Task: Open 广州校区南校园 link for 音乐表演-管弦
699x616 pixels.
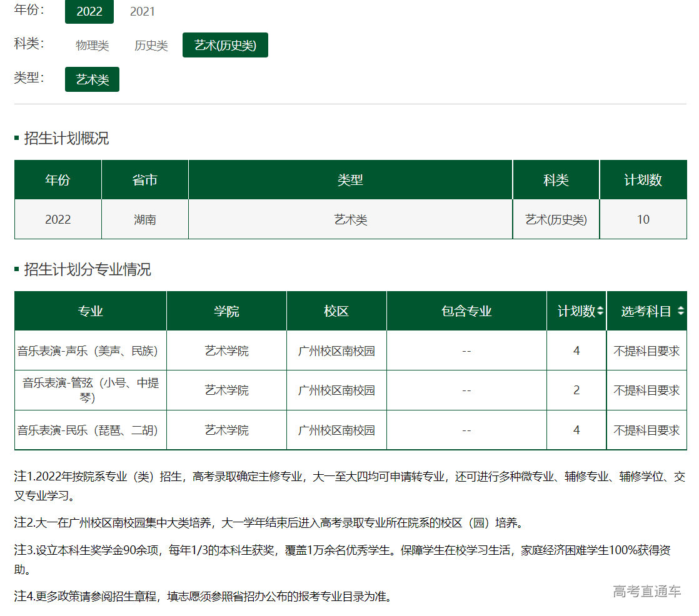Action: click(336, 390)
